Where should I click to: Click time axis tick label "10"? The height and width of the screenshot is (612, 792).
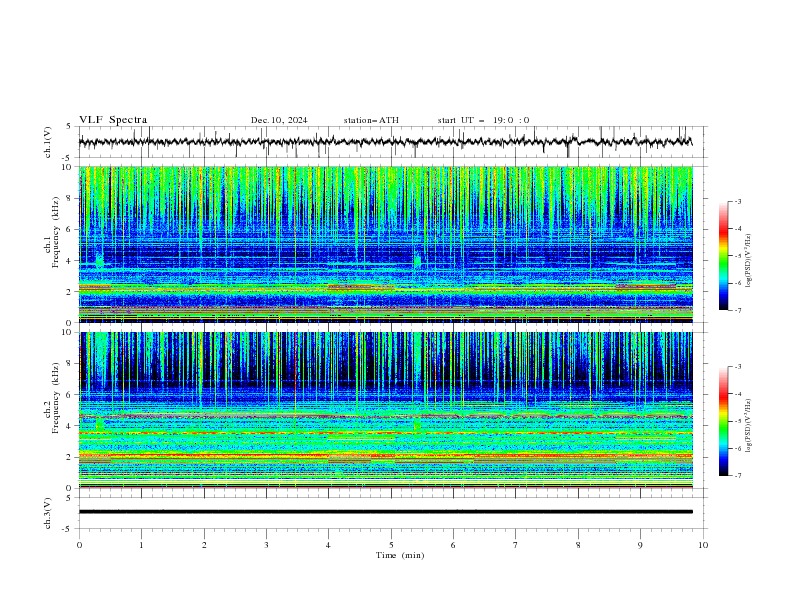[x=703, y=545]
